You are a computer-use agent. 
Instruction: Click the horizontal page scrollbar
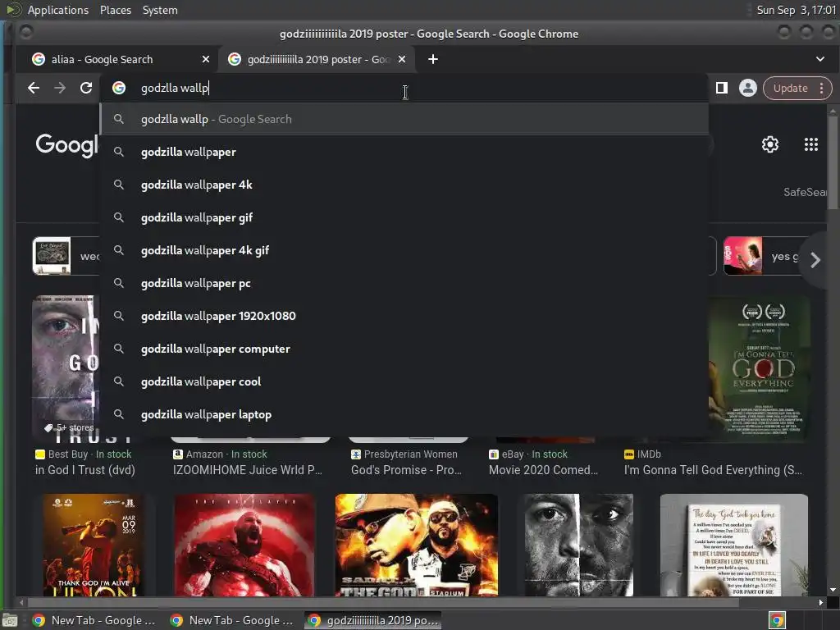point(382,602)
